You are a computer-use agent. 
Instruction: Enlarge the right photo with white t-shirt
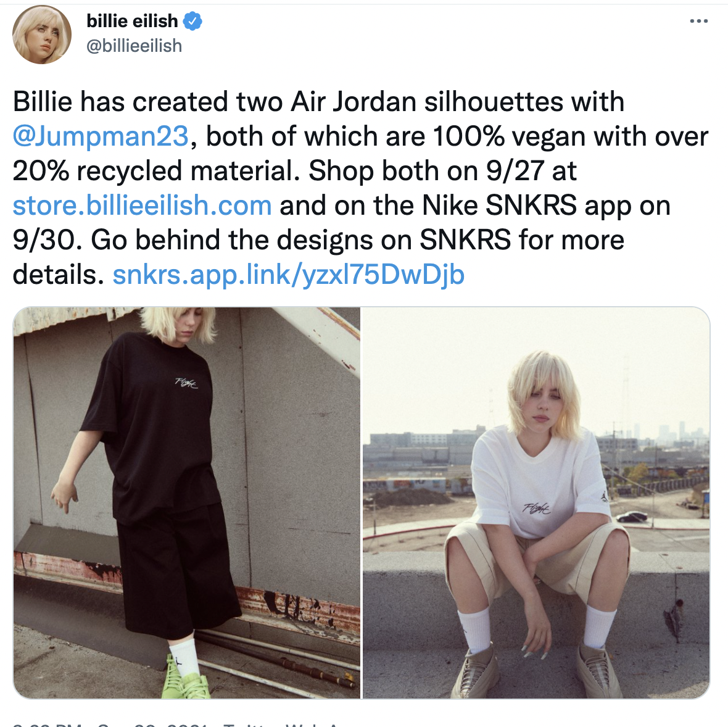pos(536,502)
